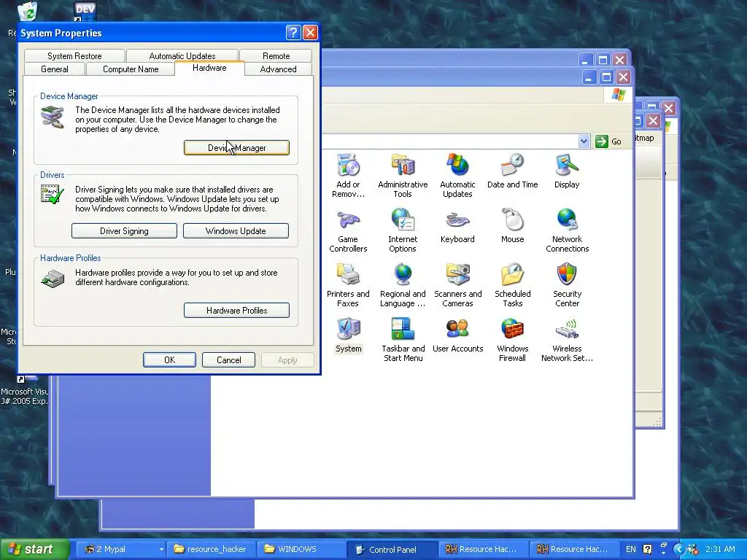Expand the Mypal taskbar group dropdown
This screenshot has width=747, height=560.
click(x=161, y=550)
